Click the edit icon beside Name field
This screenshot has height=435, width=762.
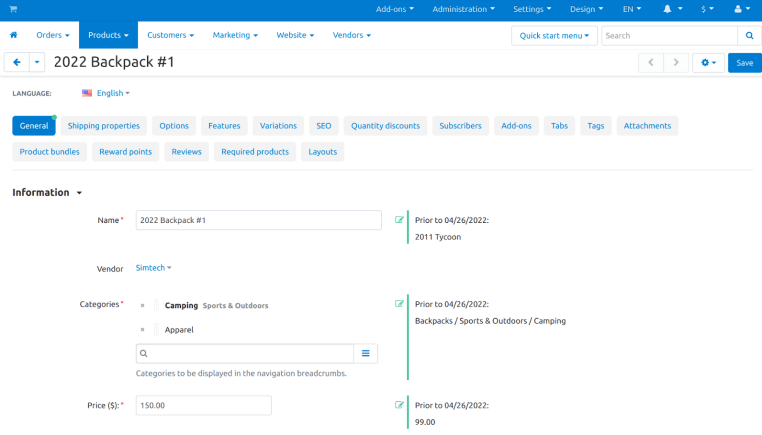pos(400,220)
